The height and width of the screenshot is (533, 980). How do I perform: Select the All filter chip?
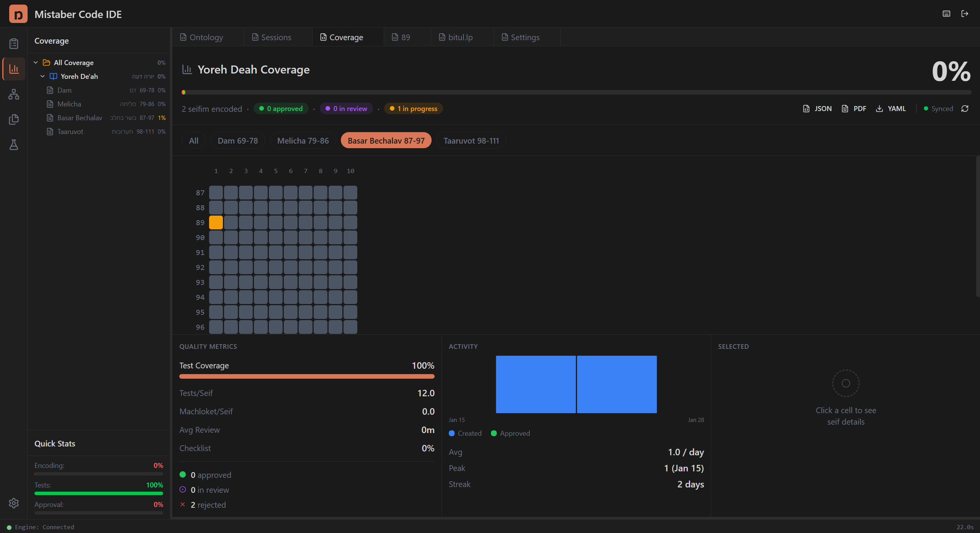193,140
